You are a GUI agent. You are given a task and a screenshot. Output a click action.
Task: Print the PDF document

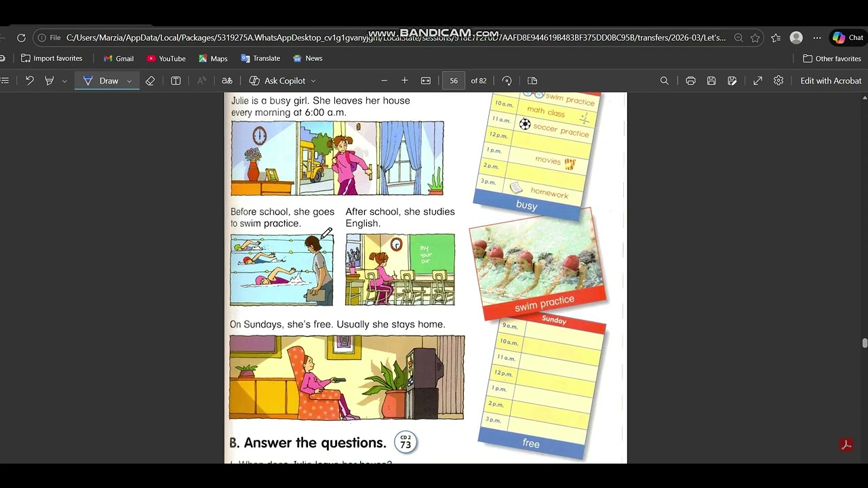(x=690, y=81)
